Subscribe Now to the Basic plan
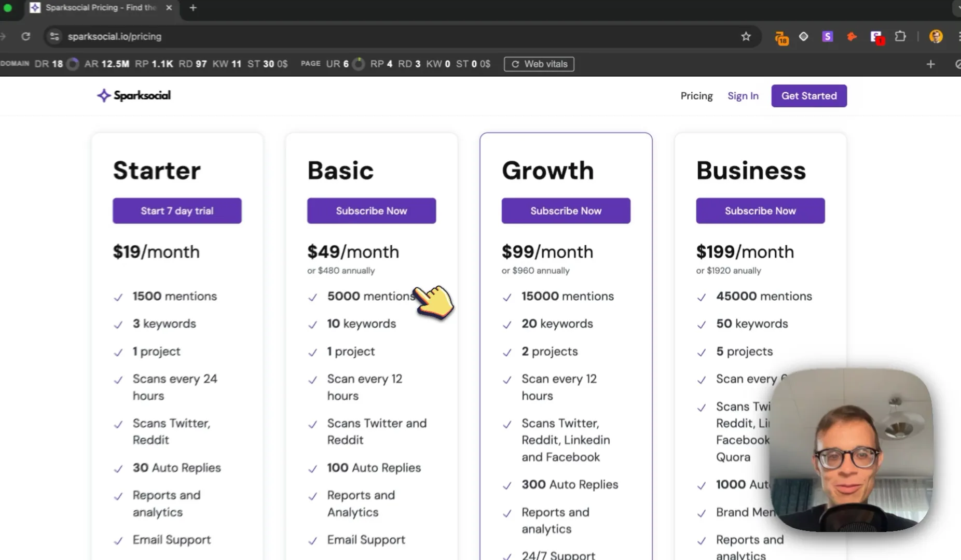 point(372,211)
